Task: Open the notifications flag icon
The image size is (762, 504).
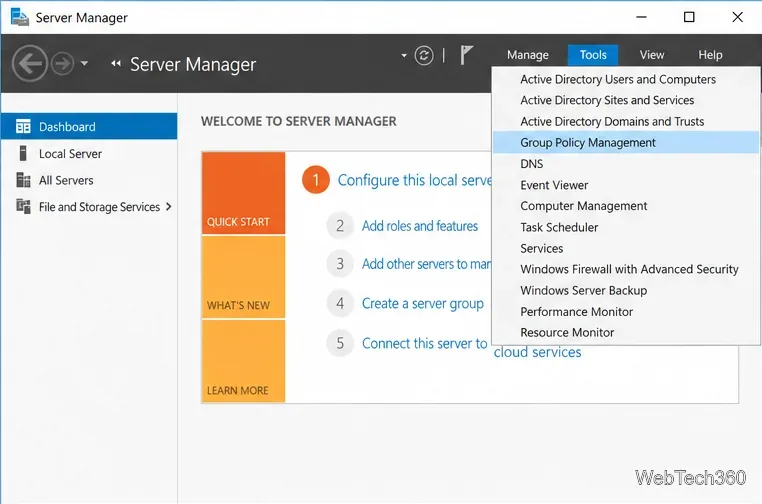Action: (466, 55)
